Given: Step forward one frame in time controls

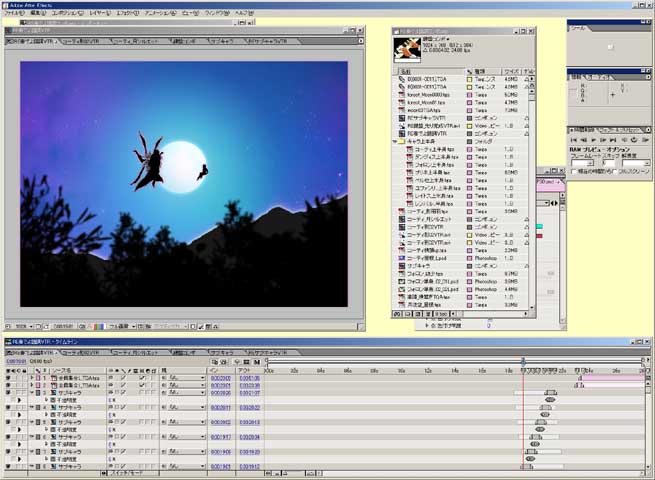Looking at the screenshot, I should coord(603,140).
